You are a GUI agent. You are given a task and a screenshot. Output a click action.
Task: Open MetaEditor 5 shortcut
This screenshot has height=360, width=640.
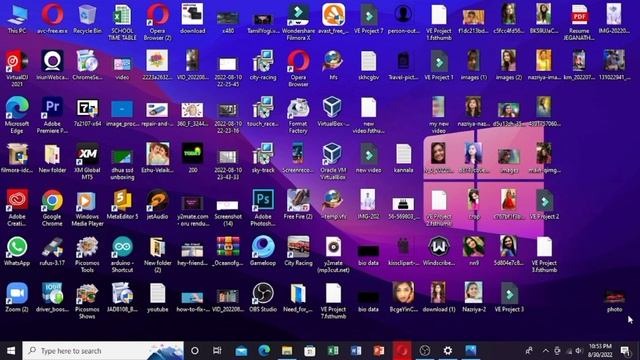point(122,205)
